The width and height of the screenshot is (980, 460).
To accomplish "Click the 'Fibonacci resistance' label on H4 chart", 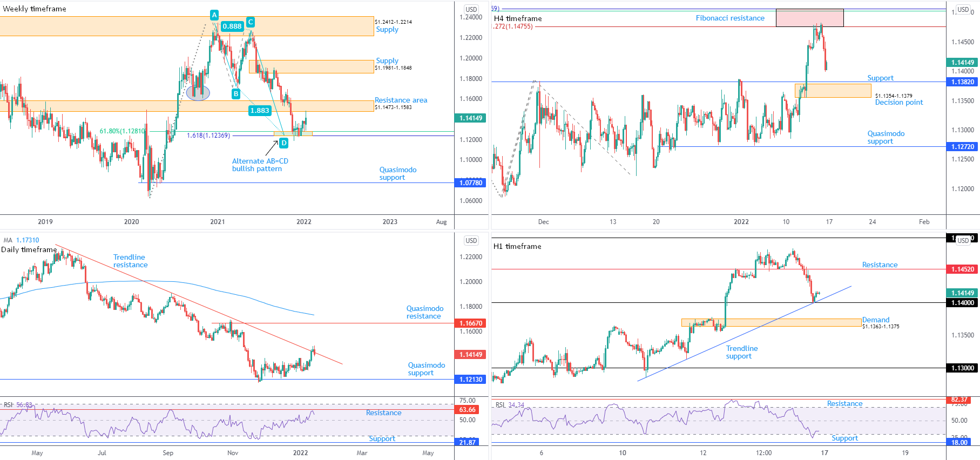I will pyautogui.click(x=730, y=18).
